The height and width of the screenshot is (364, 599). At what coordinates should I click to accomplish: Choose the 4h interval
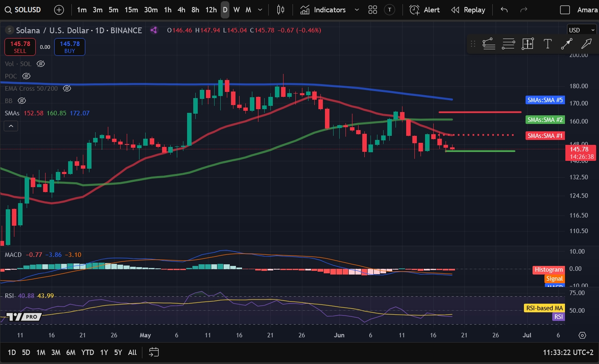point(181,10)
